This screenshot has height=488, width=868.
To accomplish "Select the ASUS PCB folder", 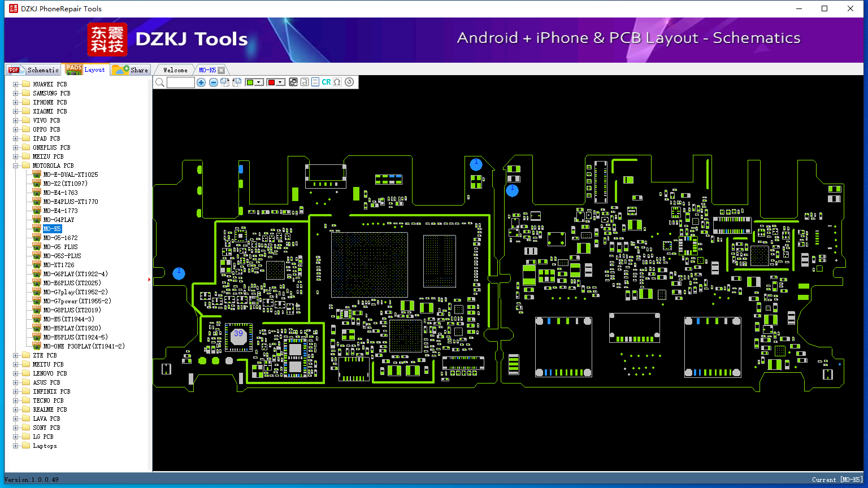I will tap(46, 382).
